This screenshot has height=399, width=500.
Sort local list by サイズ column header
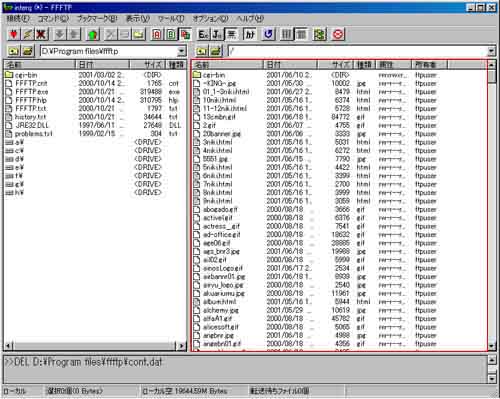click(x=147, y=65)
